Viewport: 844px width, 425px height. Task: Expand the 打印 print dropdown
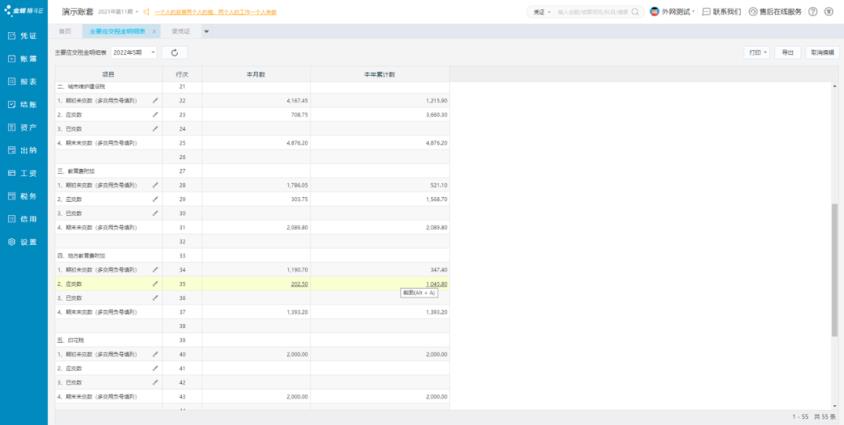click(757, 53)
